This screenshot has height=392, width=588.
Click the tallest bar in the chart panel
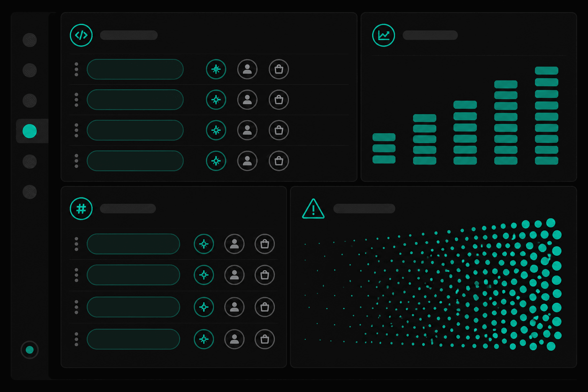[546, 116]
